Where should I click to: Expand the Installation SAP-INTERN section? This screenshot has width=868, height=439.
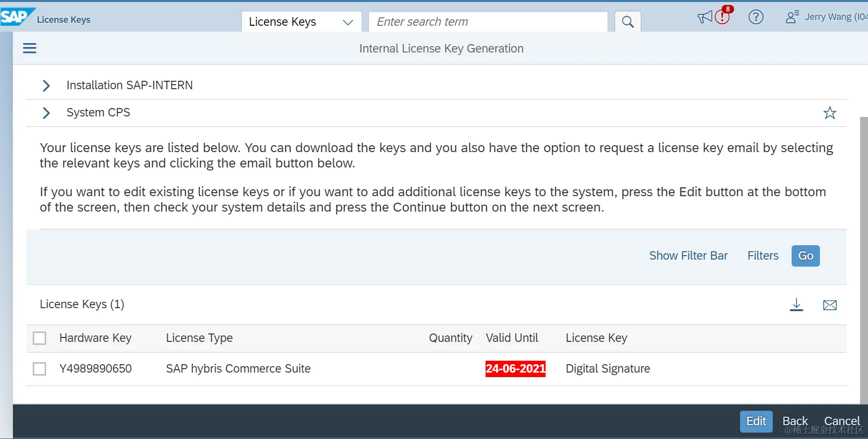[x=46, y=86]
